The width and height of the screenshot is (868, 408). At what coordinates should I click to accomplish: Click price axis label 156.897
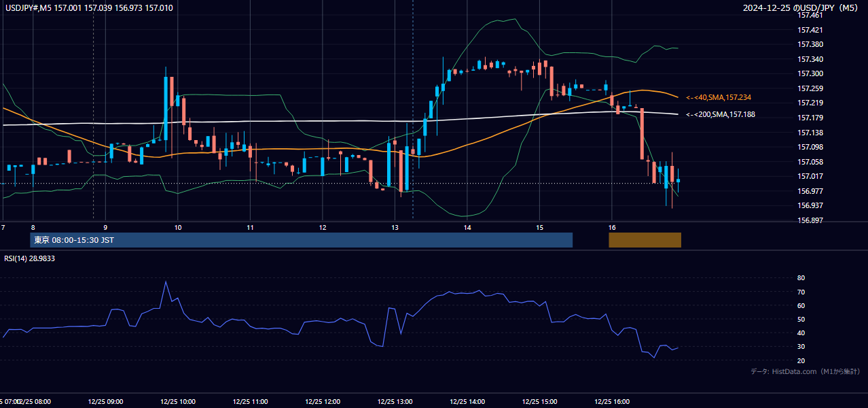tap(810, 221)
